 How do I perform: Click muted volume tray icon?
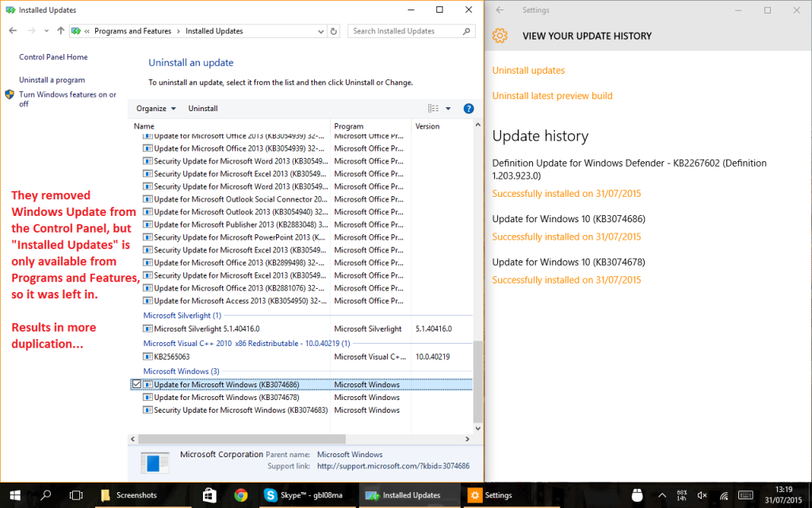click(703, 495)
